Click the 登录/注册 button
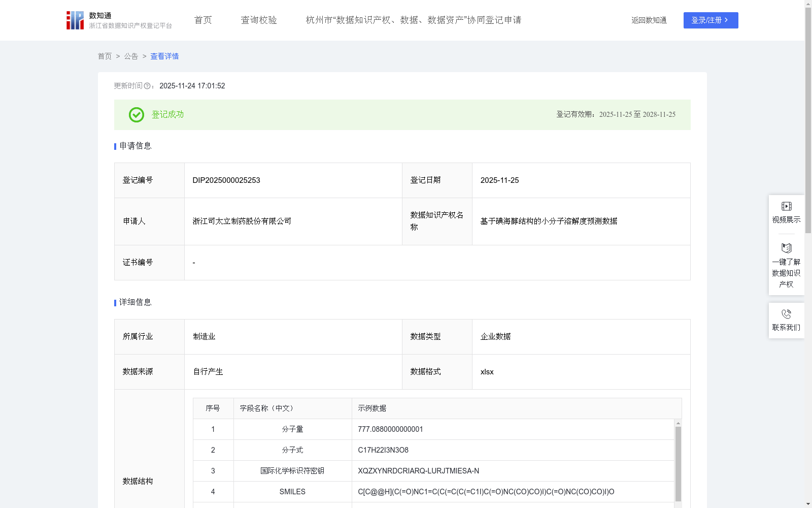812x508 pixels. click(710, 20)
